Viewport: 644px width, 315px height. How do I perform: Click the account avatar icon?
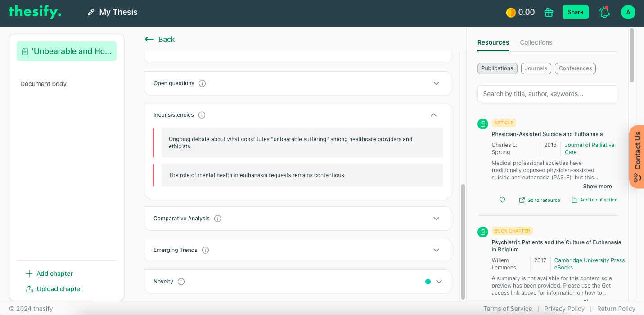628,12
